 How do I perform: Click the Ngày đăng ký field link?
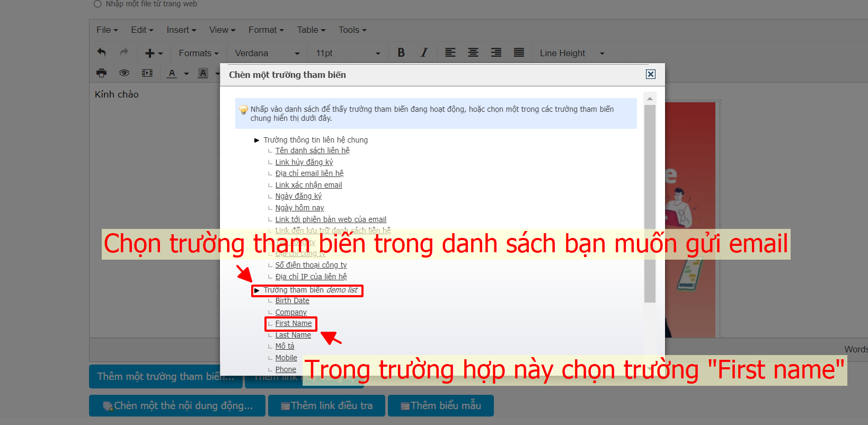coord(298,196)
